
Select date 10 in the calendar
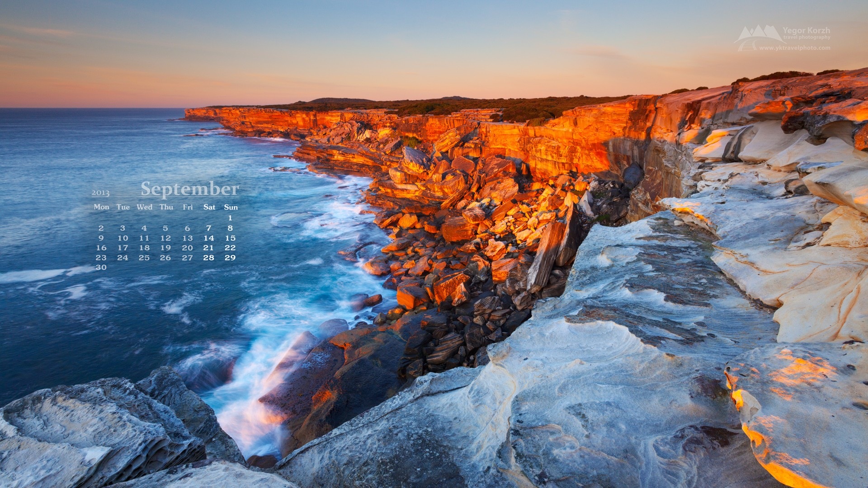click(x=123, y=238)
